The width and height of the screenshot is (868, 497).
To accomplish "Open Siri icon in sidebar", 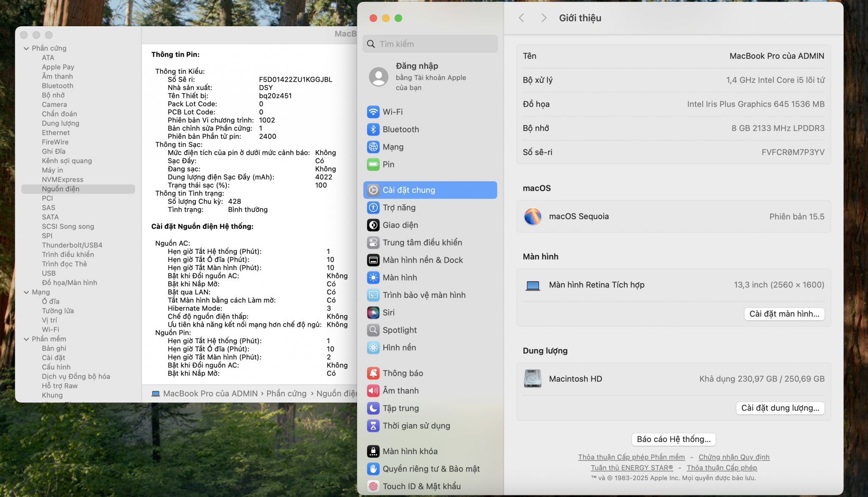I will [373, 313].
